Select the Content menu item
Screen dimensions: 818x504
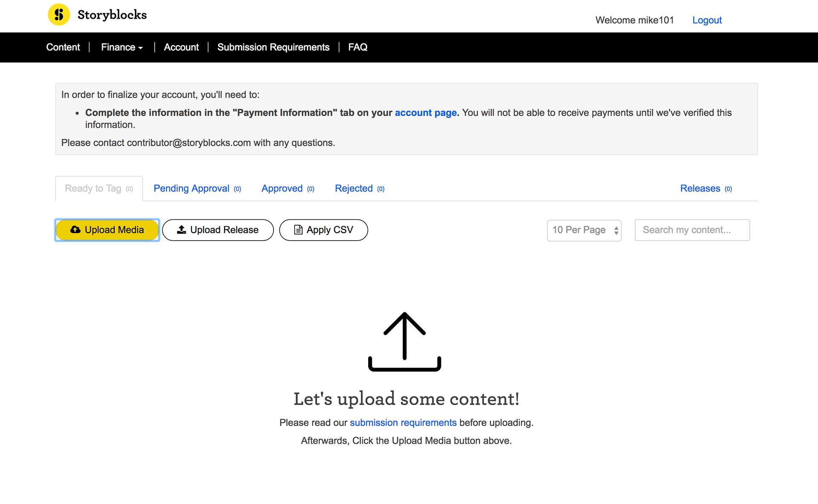coord(63,47)
